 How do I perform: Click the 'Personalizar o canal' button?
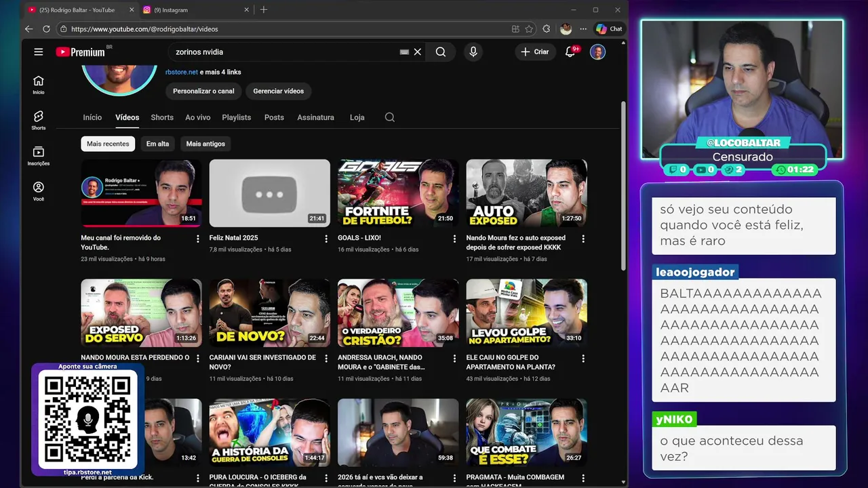point(203,91)
